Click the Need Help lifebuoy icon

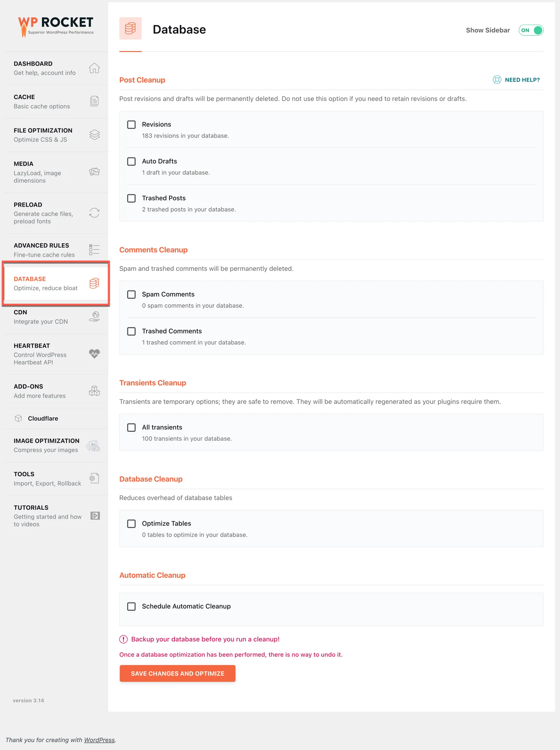click(496, 80)
